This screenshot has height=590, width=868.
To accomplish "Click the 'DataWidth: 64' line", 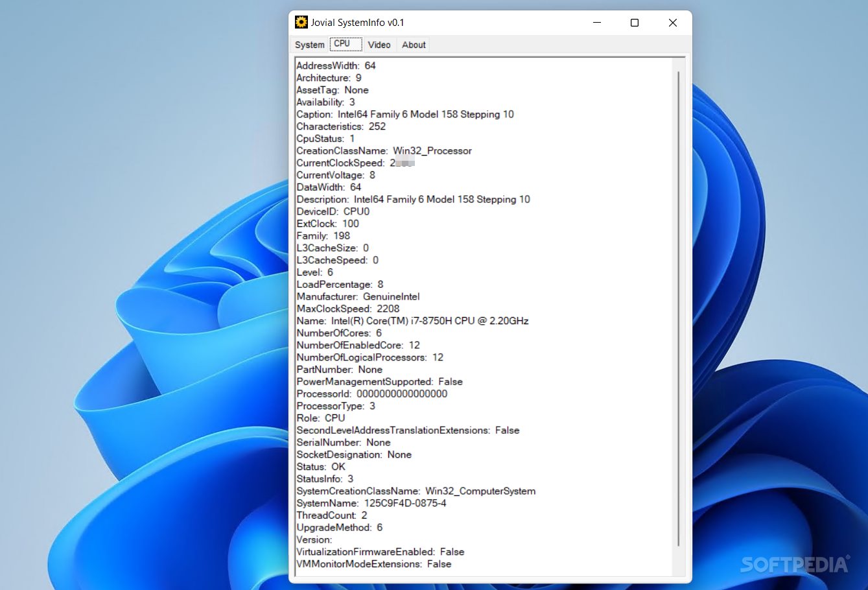I will [x=329, y=187].
